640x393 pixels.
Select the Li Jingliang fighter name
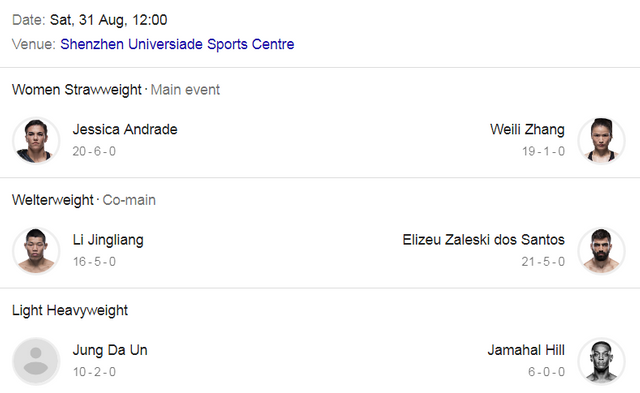pos(108,240)
